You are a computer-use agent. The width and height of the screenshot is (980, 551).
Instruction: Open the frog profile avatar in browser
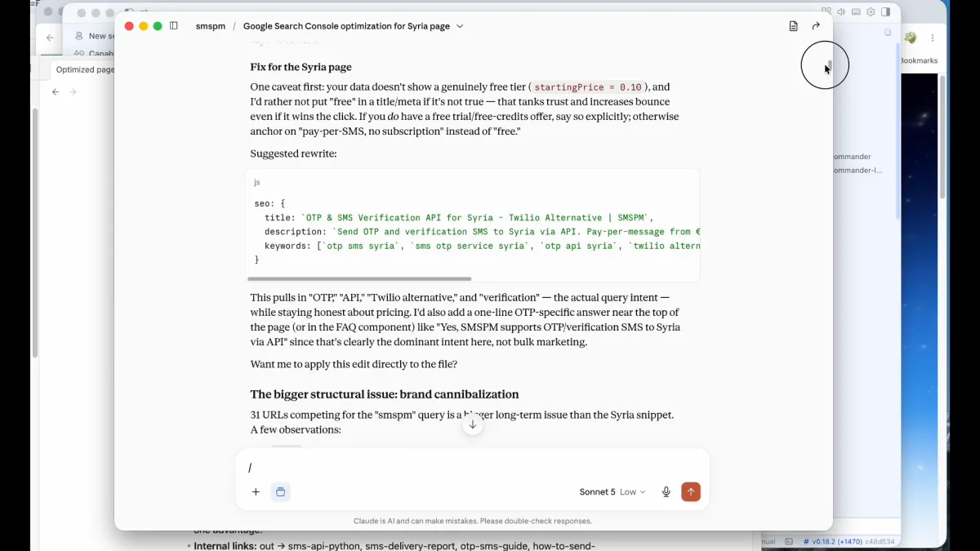(911, 38)
